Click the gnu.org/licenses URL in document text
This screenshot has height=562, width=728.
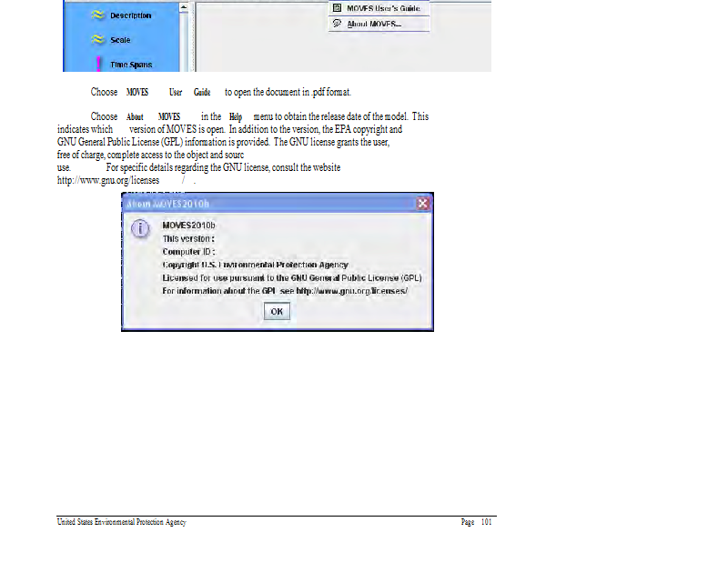(x=108, y=180)
